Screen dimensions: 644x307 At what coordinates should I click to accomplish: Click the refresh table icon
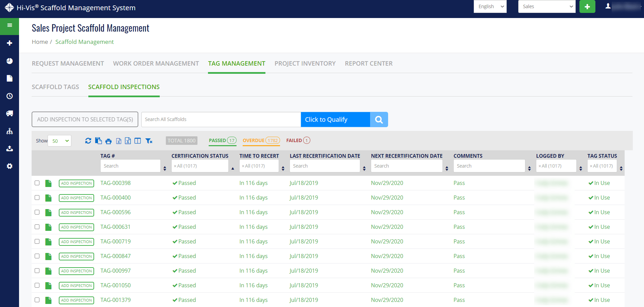pyautogui.click(x=88, y=141)
